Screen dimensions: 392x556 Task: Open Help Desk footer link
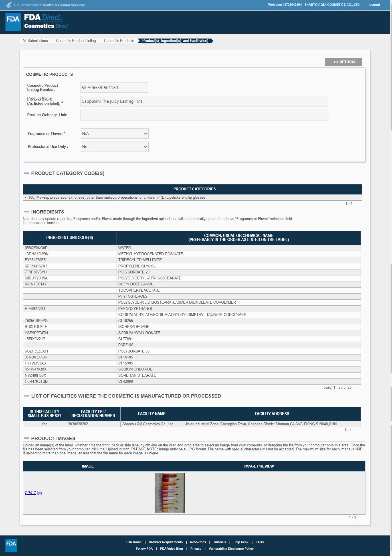click(241, 542)
